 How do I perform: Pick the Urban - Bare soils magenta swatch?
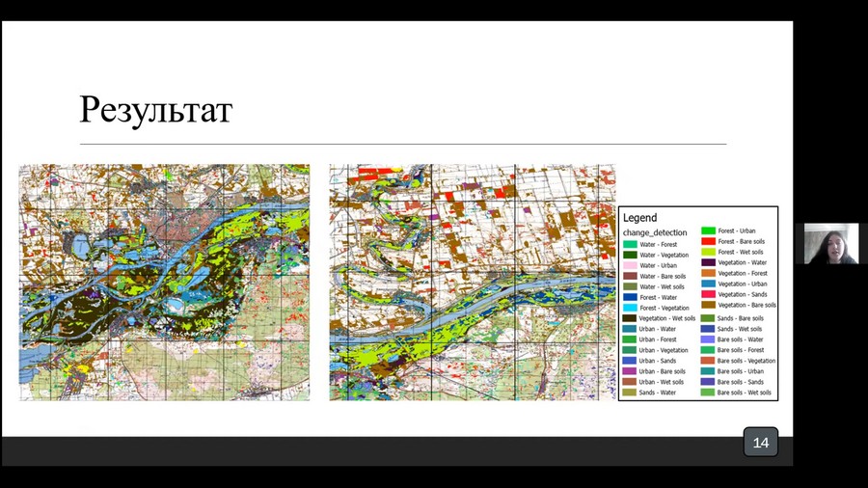[x=630, y=371]
